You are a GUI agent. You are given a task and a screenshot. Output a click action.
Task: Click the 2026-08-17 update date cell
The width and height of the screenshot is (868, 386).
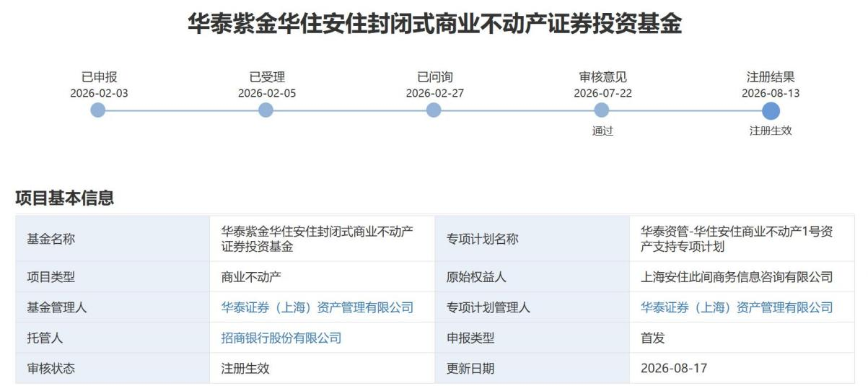742,368
